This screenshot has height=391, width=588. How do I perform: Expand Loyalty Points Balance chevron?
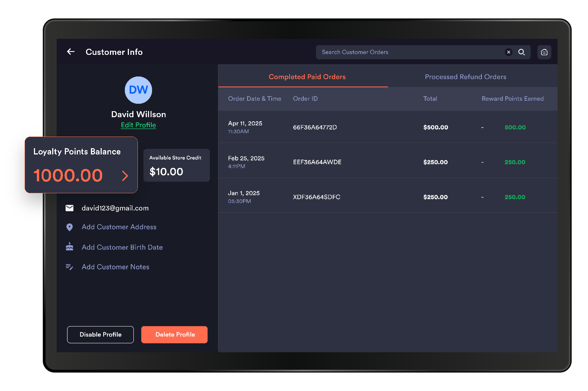[125, 176]
